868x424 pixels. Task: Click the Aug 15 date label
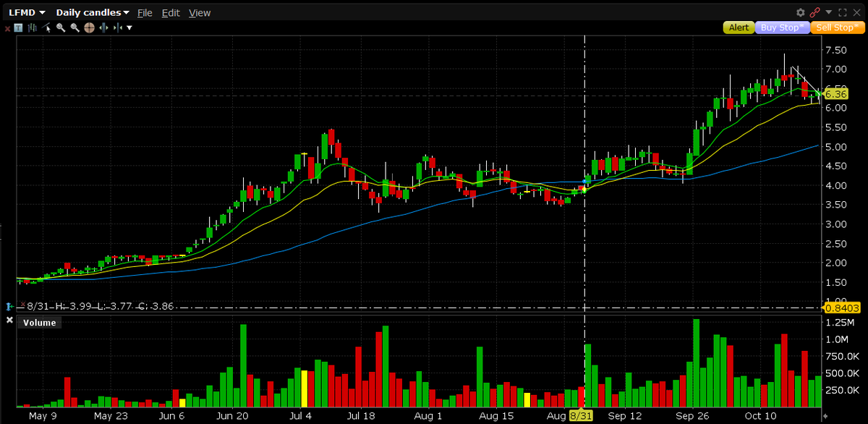[x=495, y=416]
